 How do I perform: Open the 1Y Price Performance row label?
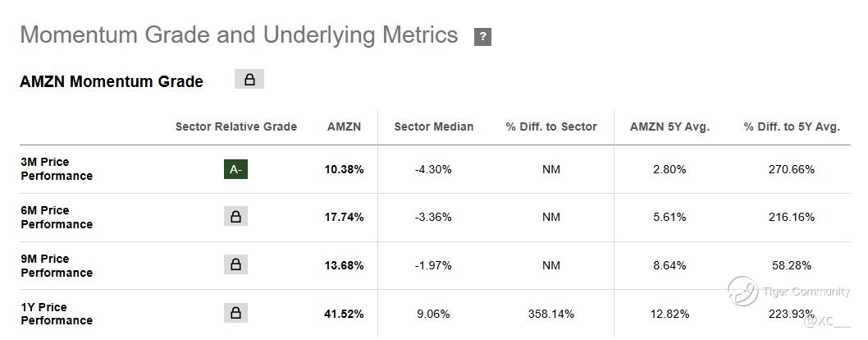click(57, 314)
